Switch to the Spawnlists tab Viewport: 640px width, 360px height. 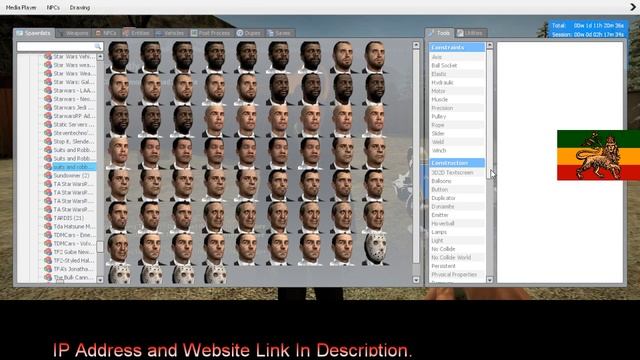point(33,33)
